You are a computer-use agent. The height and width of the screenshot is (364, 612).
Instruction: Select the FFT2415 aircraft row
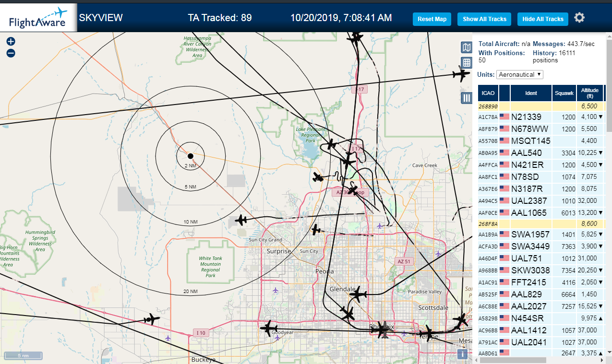click(541, 282)
